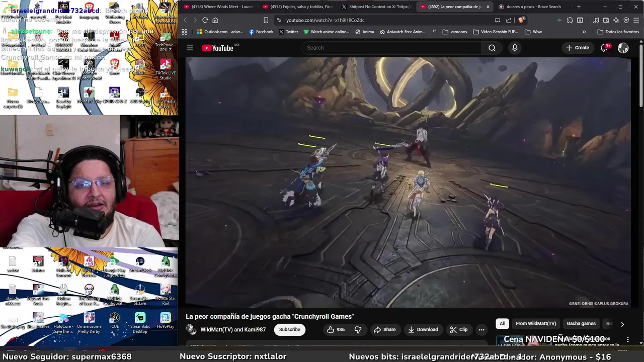Select Gacha games filter chip
This screenshot has width=644, height=362.
pos(581,324)
